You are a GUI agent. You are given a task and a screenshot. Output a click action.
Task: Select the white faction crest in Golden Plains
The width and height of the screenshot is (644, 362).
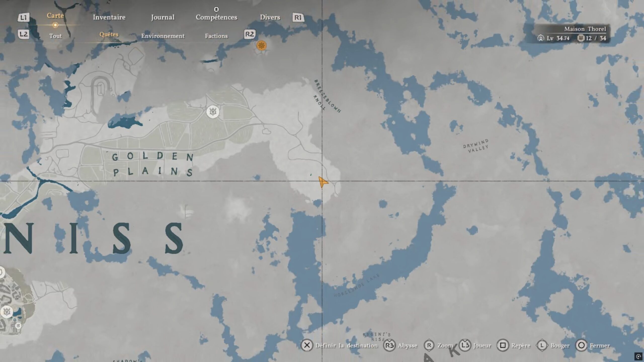[x=213, y=111]
